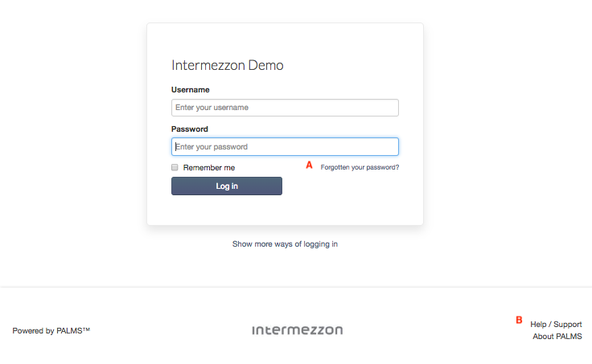Click the Intermezzon Demo heading

click(228, 65)
